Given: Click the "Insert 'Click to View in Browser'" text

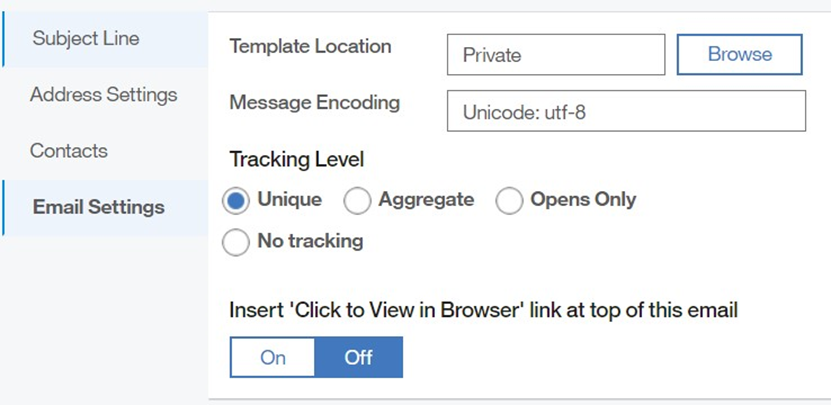Looking at the screenshot, I should (x=483, y=310).
